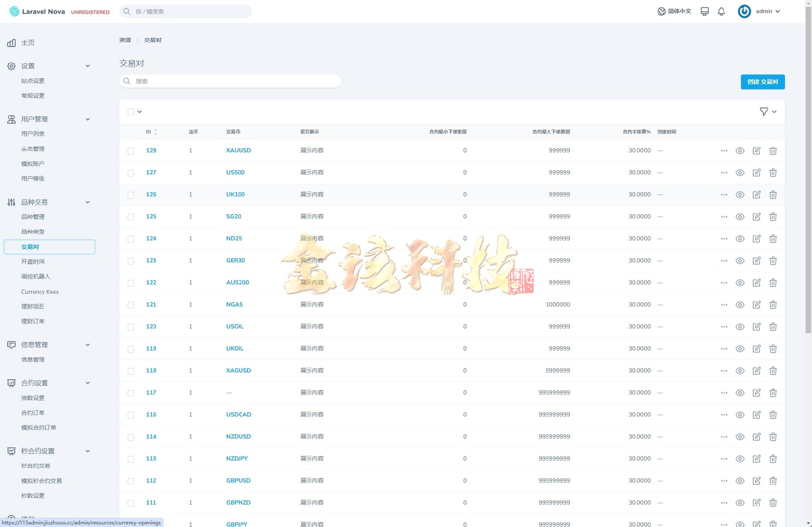
Task: Click the delete trash icon on XAUUSD row
Action: pos(773,151)
